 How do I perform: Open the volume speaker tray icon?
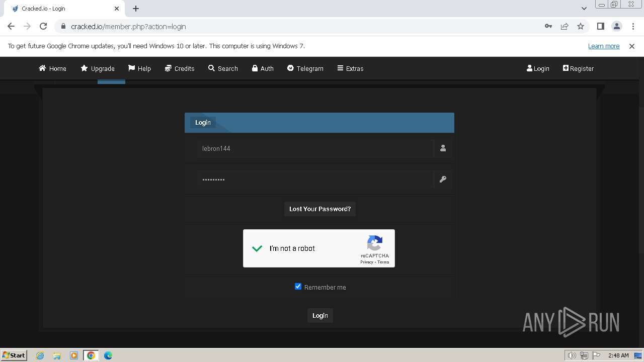click(572, 355)
